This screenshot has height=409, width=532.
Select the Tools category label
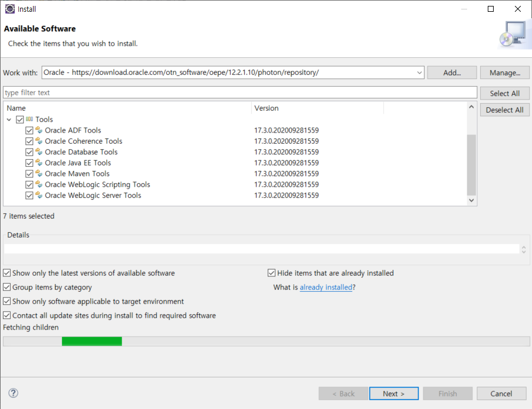(x=44, y=120)
